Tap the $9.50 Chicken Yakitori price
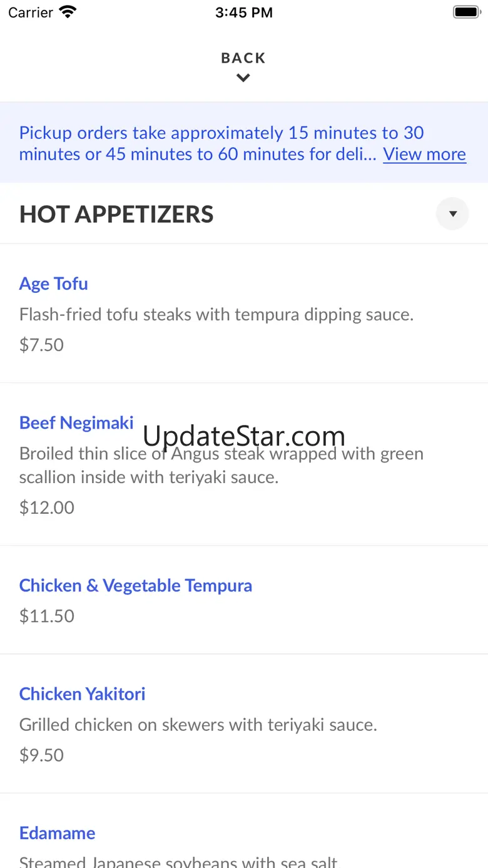Viewport: 488px width, 868px height. (x=41, y=755)
